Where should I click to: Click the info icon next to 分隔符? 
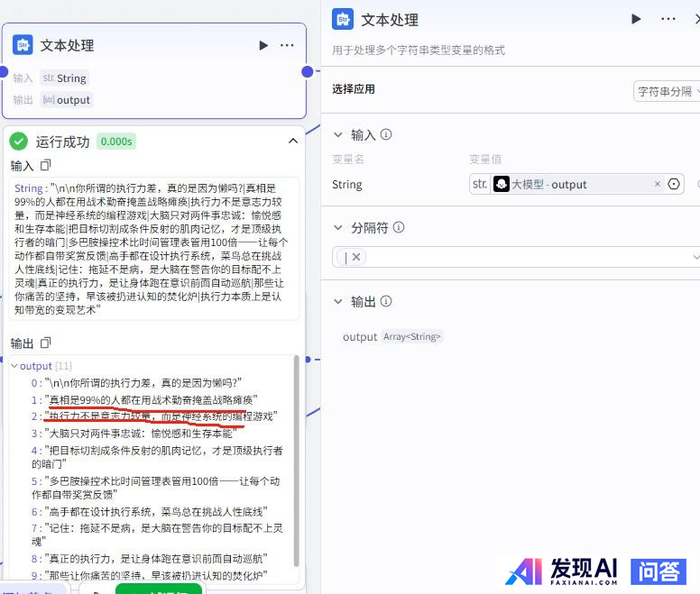tap(399, 228)
